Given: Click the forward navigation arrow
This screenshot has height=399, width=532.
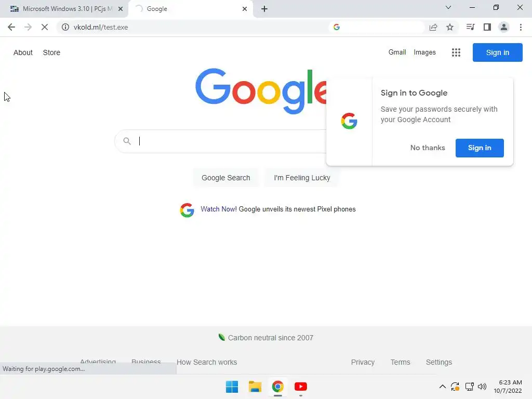Looking at the screenshot, I should pyautogui.click(x=28, y=27).
